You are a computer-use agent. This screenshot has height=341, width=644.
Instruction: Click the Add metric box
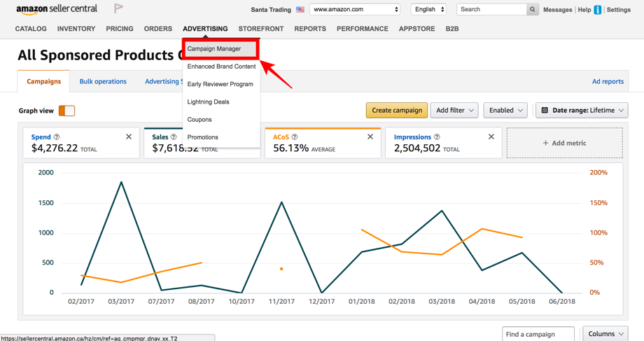(x=565, y=143)
